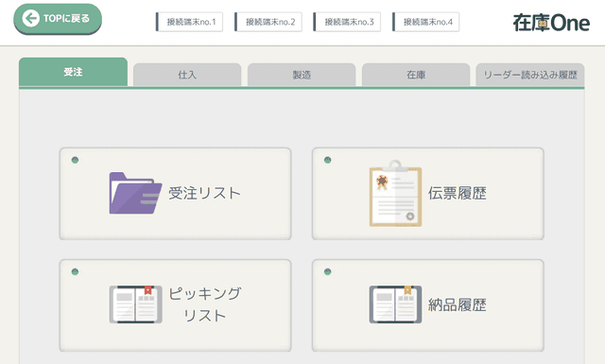Open the 伝票履歴 text label

tap(457, 193)
